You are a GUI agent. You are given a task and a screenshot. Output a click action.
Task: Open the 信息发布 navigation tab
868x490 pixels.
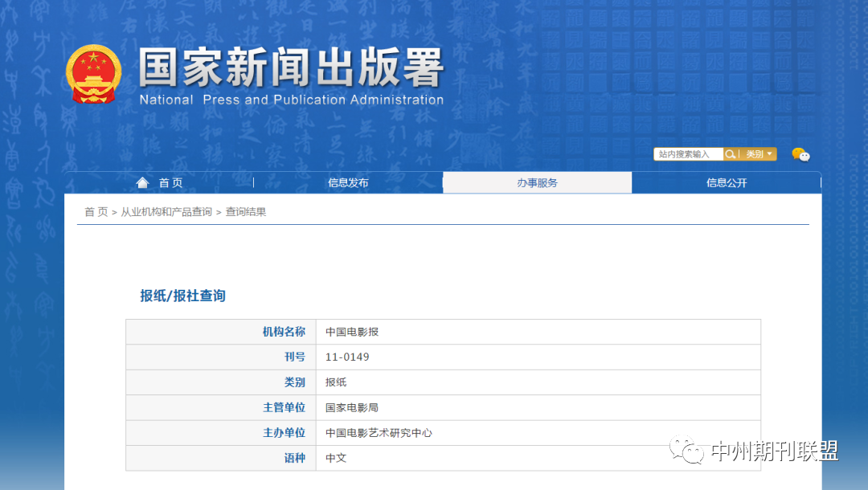click(x=348, y=182)
